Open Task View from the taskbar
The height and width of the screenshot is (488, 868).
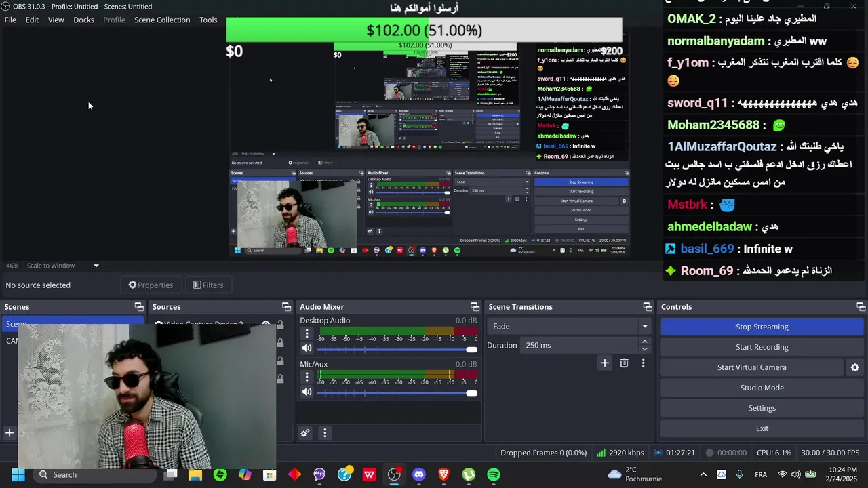coord(170,474)
